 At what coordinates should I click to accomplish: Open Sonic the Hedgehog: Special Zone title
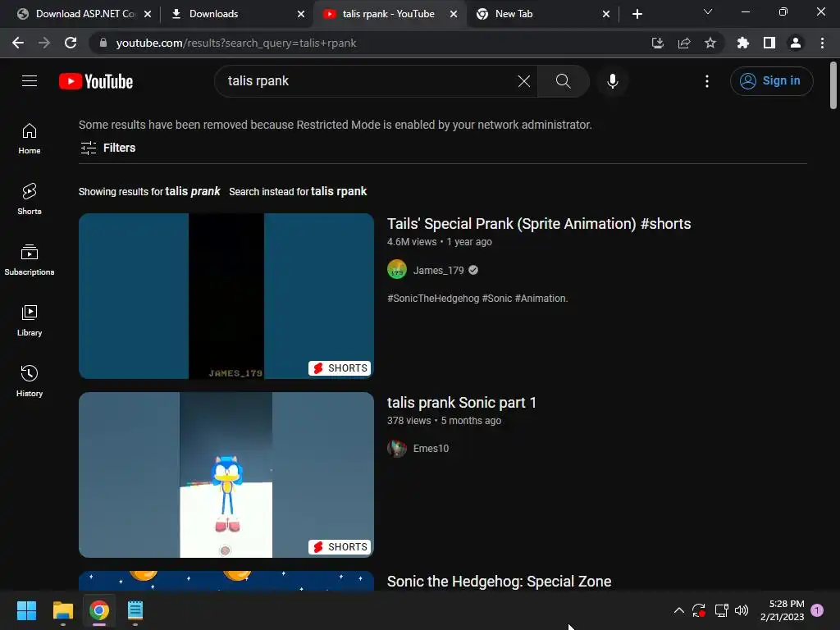(499, 582)
